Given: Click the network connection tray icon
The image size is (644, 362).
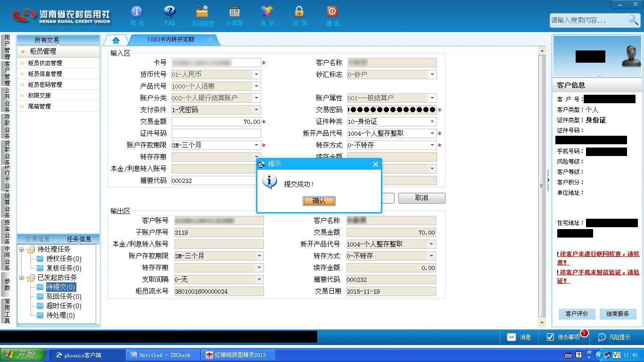Looking at the screenshot, I should pos(608,355).
